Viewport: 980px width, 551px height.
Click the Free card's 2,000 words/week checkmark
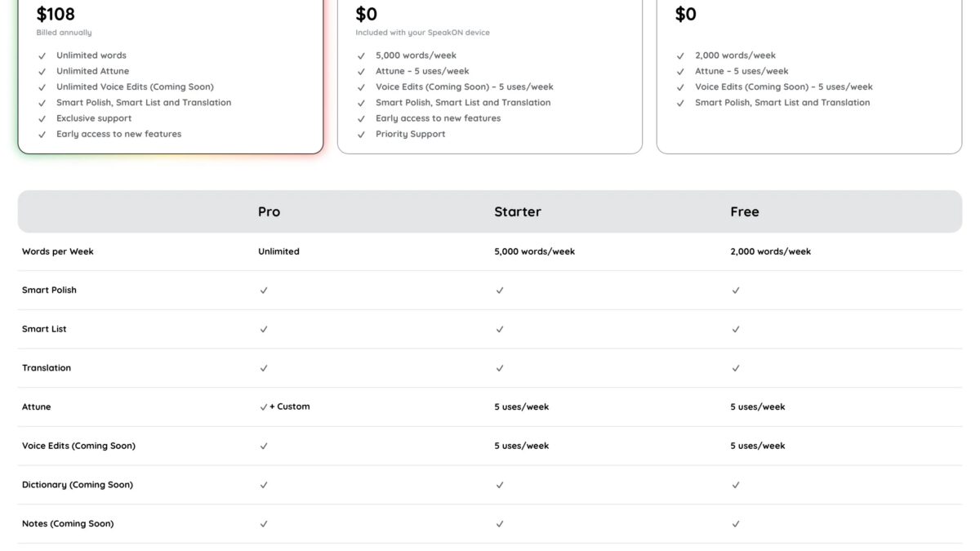click(680, 56)
